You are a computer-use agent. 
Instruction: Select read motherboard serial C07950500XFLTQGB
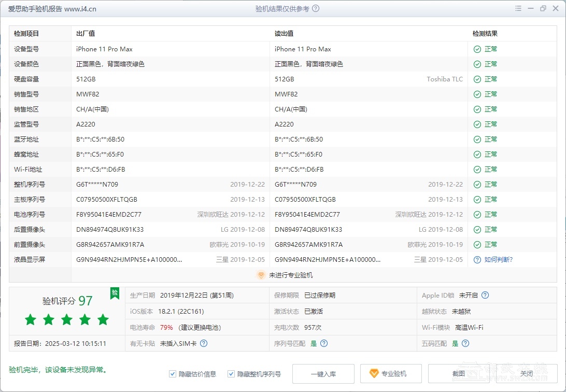tap(305, 200)
